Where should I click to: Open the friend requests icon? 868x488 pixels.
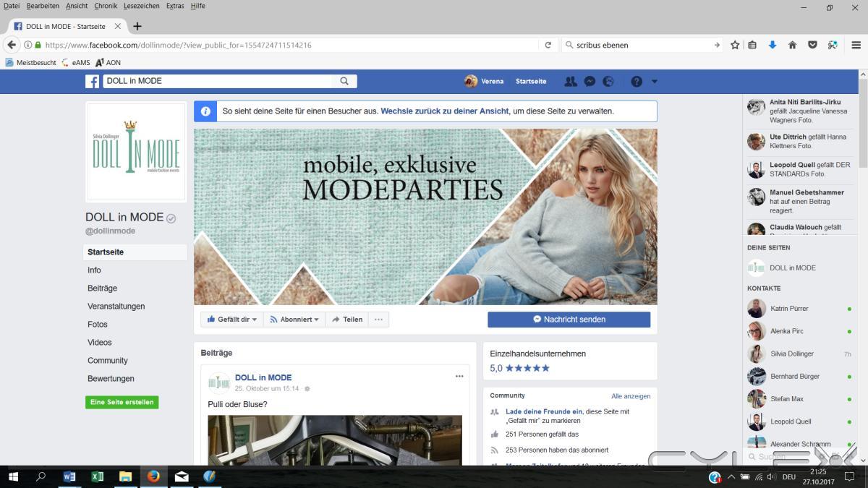[571, 82]
